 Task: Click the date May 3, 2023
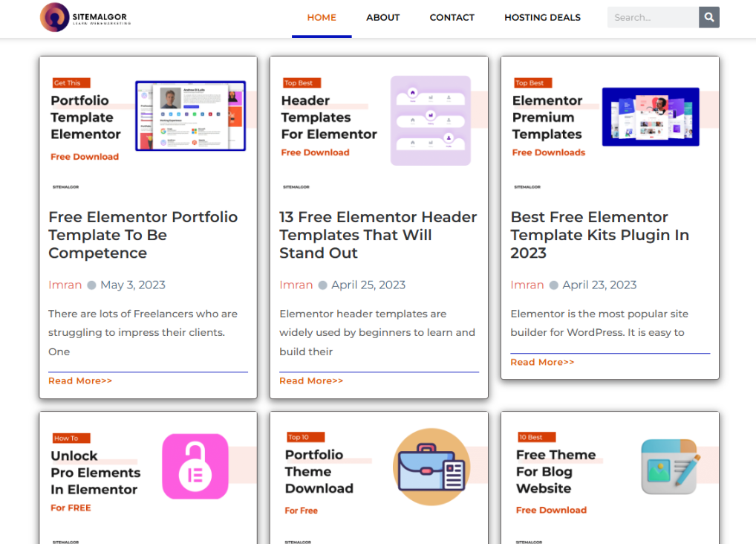[133, 285]
